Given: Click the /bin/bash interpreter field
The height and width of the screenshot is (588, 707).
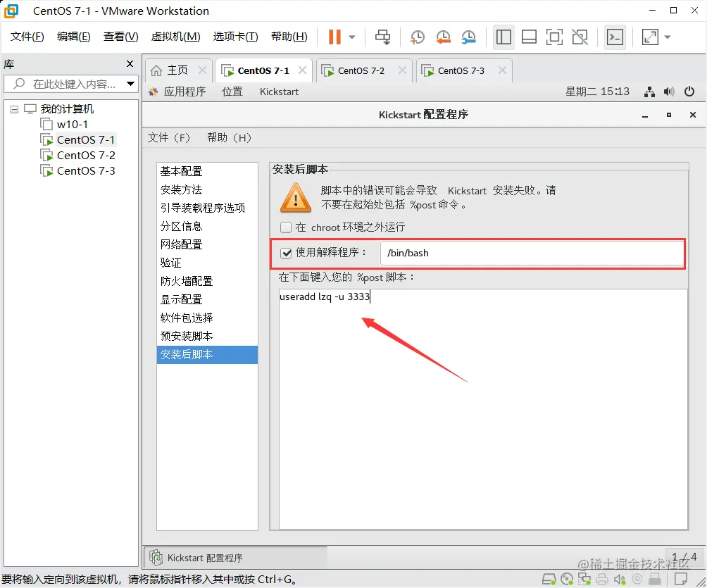Looking at the screenshot, I should pos(532,253).
